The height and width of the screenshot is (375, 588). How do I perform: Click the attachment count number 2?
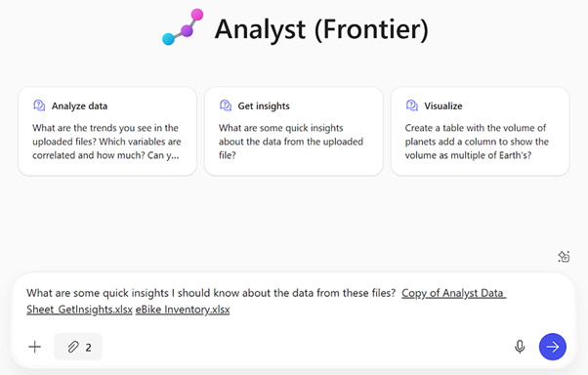pos(88,348)
